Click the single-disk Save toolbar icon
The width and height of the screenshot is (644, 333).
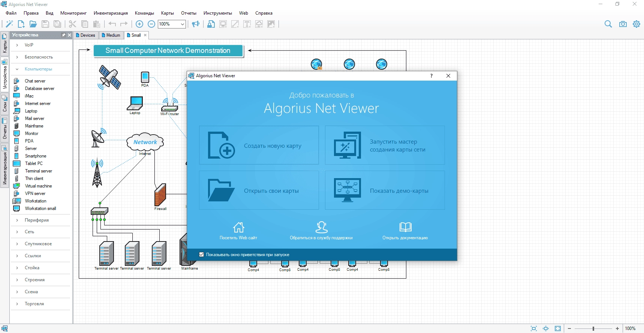click(x=45, y=24)
